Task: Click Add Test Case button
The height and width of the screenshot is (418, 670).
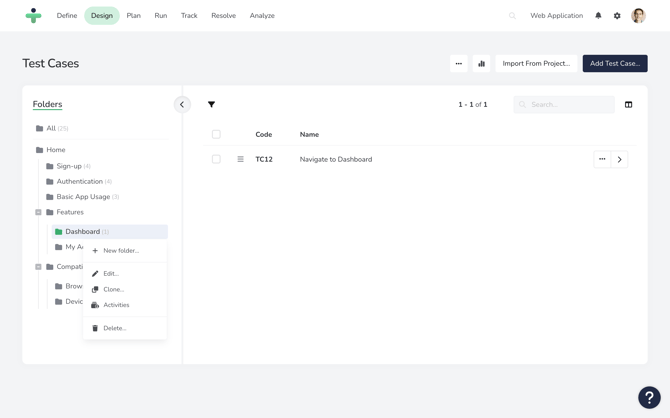Action: click(615, 63)
